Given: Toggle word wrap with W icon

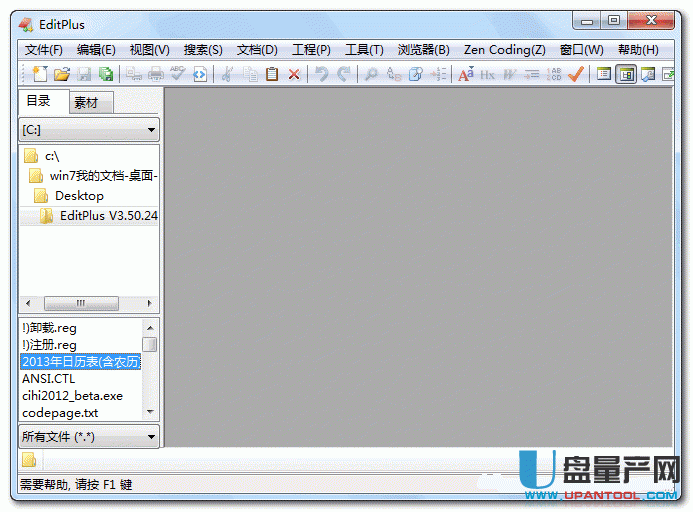Looking at the screenshot, I should pyautogui.click(x=510, y=74).
